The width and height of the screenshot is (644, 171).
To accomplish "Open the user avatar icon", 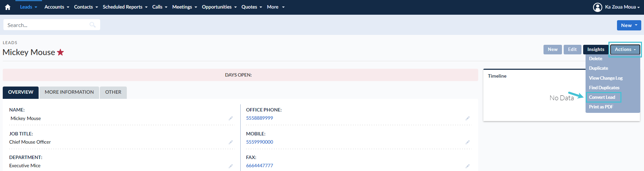I will [598, 7].
